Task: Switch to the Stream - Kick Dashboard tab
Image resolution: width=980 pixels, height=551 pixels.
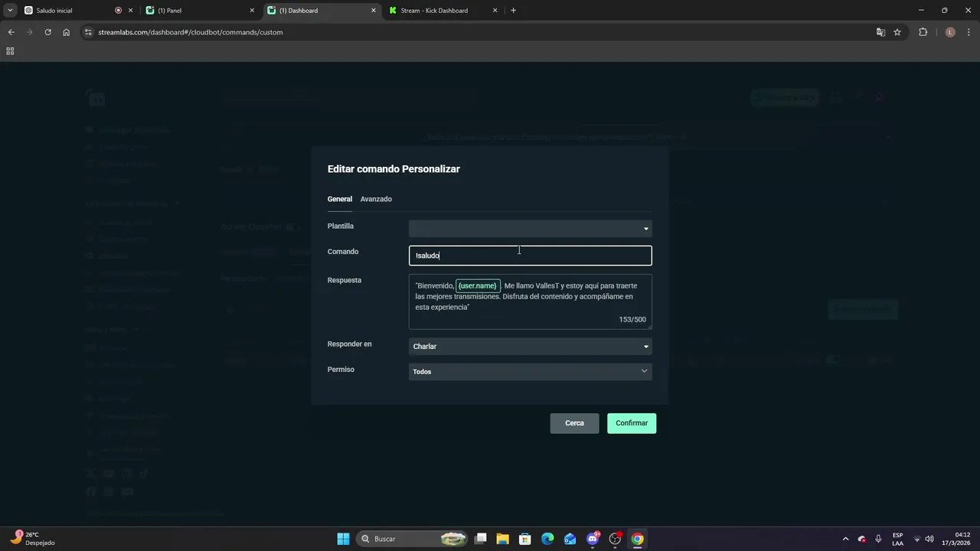Action: [443, 11]
